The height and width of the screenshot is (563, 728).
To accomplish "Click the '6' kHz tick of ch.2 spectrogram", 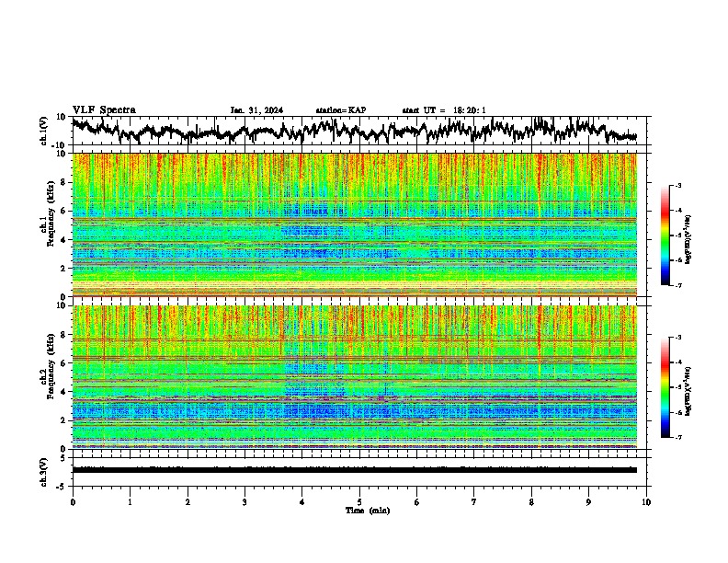I will pyautogui.click(x=63, y=363).
